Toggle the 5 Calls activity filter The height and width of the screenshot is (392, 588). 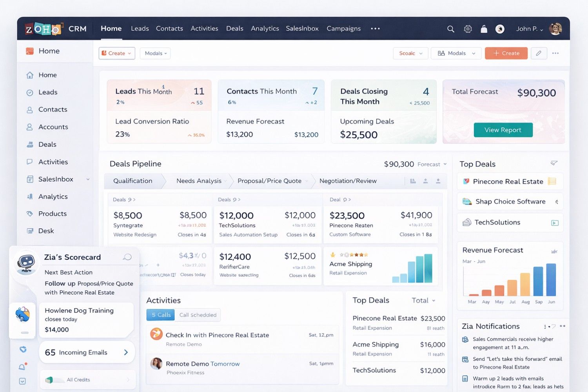(x=160, y=314)
